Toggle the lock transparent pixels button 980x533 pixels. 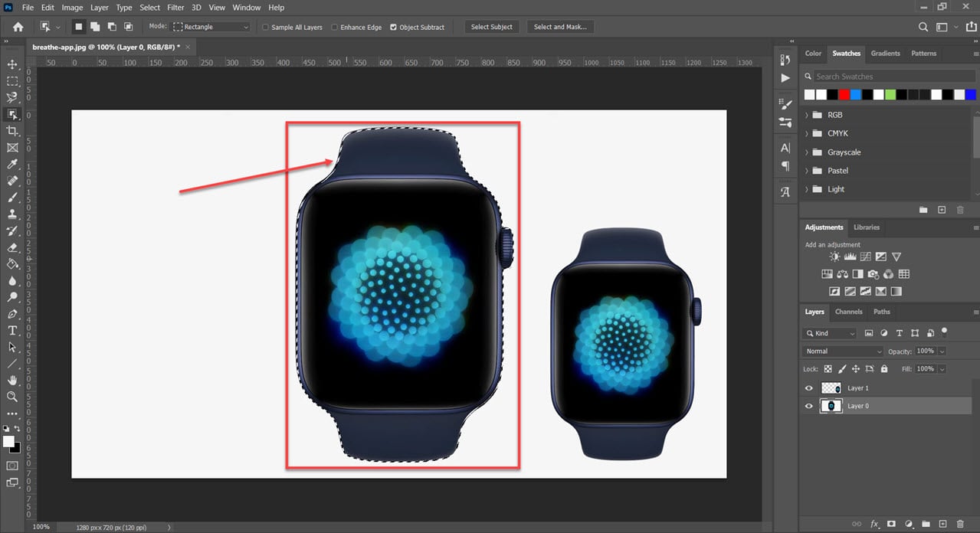[828, 369]
